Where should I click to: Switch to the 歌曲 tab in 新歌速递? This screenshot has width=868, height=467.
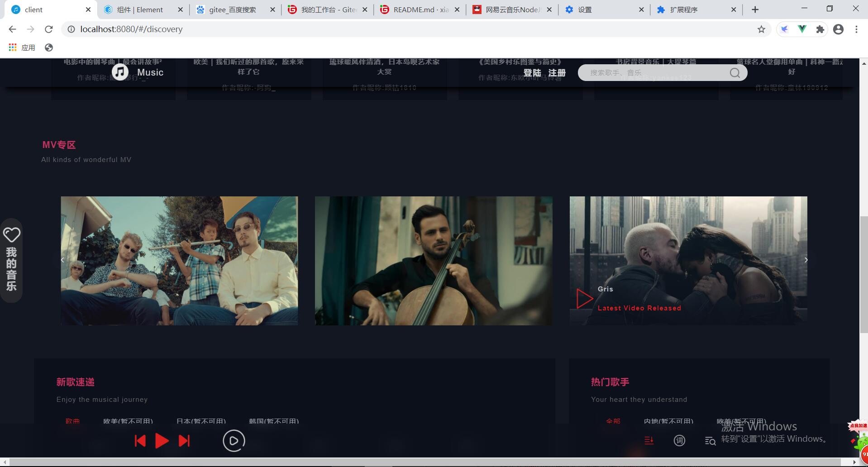pos(72,421)
